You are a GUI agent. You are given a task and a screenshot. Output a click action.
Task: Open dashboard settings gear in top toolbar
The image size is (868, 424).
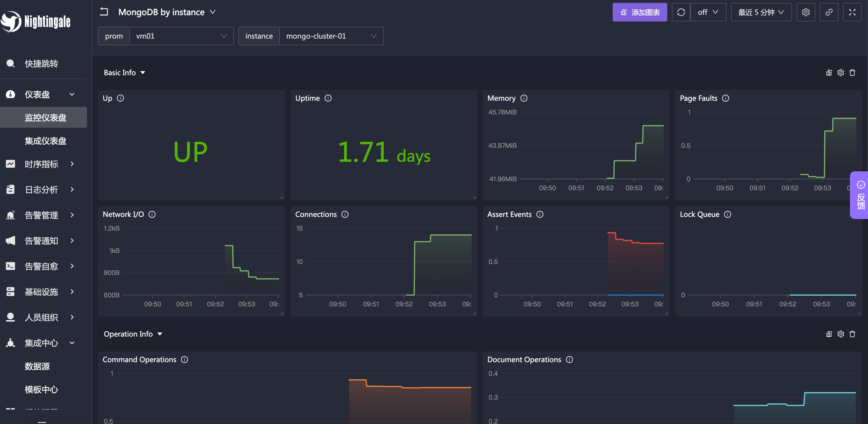pyautogui.click(x=805, y=12)
